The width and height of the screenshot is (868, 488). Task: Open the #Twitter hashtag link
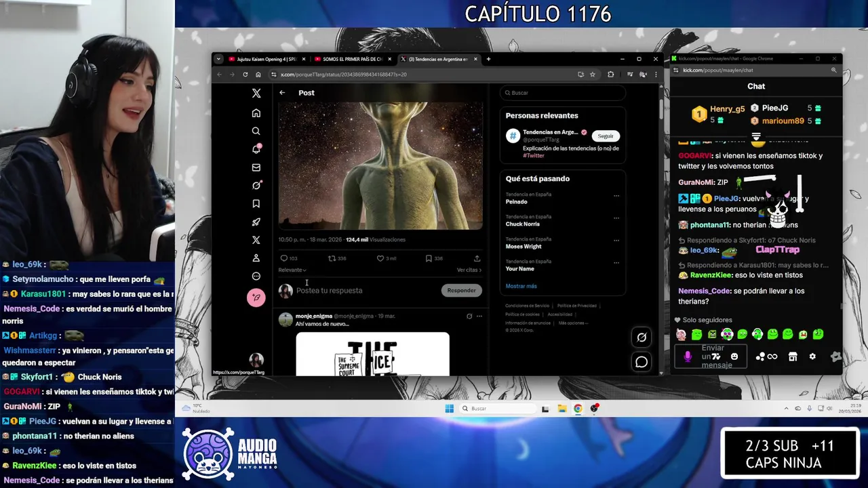coord(534,155)
